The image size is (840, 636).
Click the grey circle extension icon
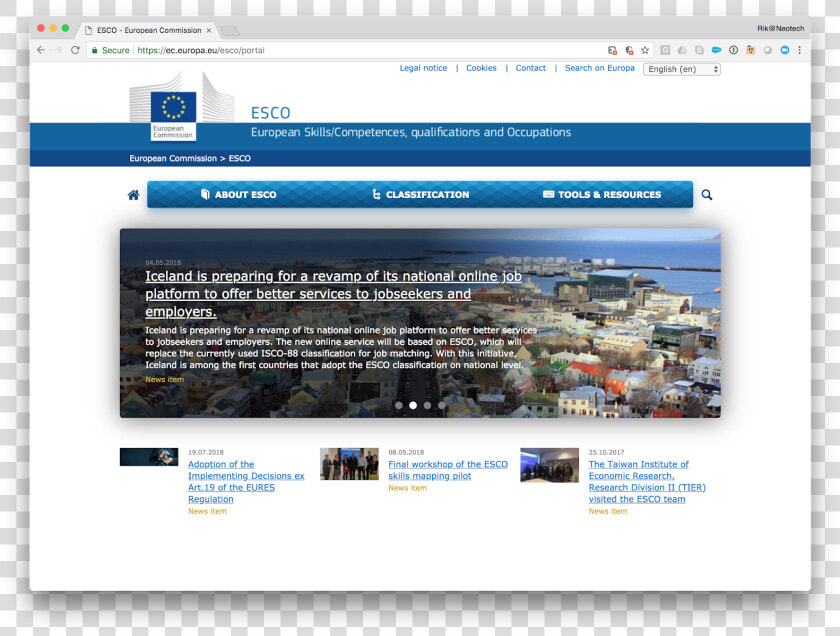coord(768,50)
